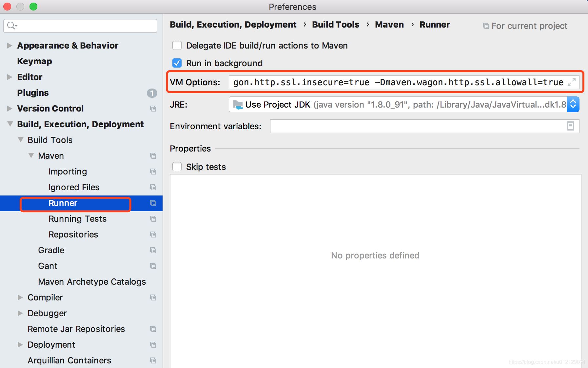Click the list icon in Environment variables field

(x=570, y=126)
